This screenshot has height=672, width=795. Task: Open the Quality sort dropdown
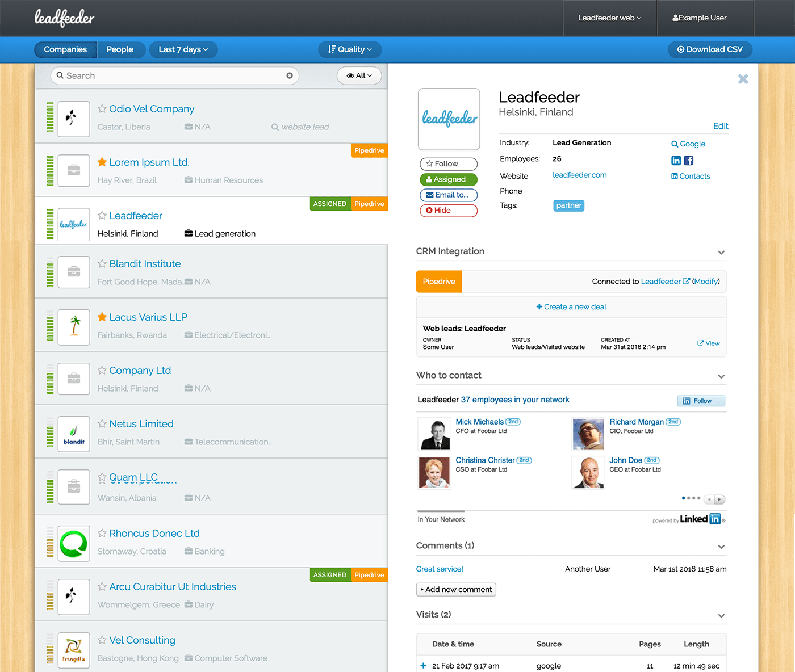(x=350, y=49)
